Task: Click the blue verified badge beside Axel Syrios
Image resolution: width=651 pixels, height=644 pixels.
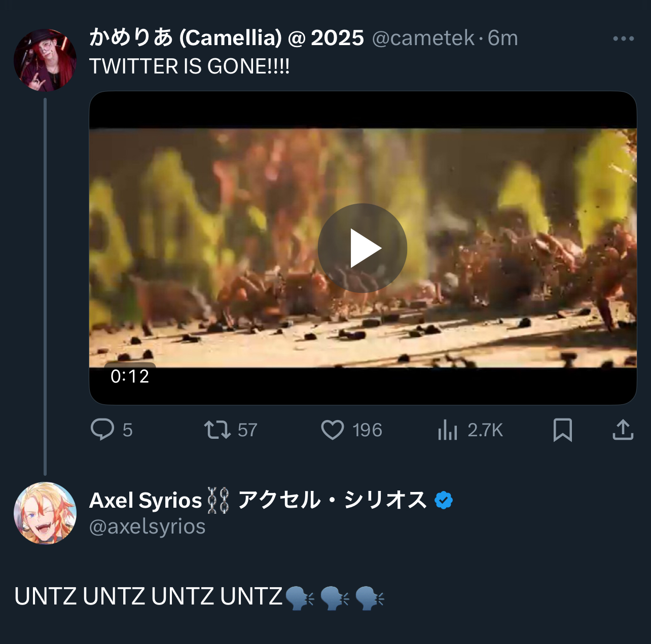Action: click(444, 501)
